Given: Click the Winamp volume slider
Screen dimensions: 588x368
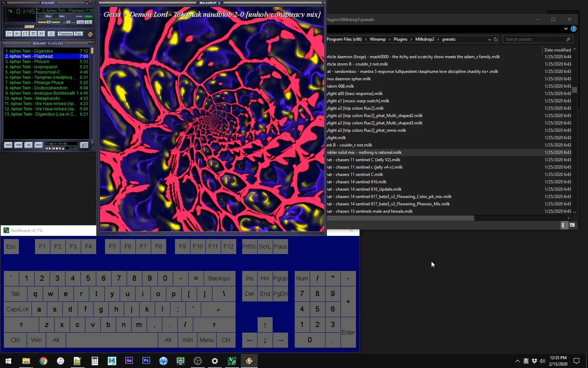Looking at the screenshot, I should 49,22.
